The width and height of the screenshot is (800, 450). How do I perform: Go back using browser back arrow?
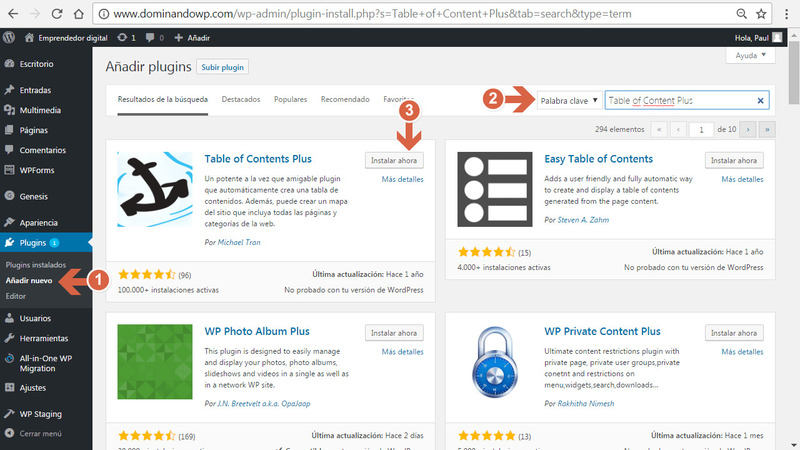coord(13,14)
